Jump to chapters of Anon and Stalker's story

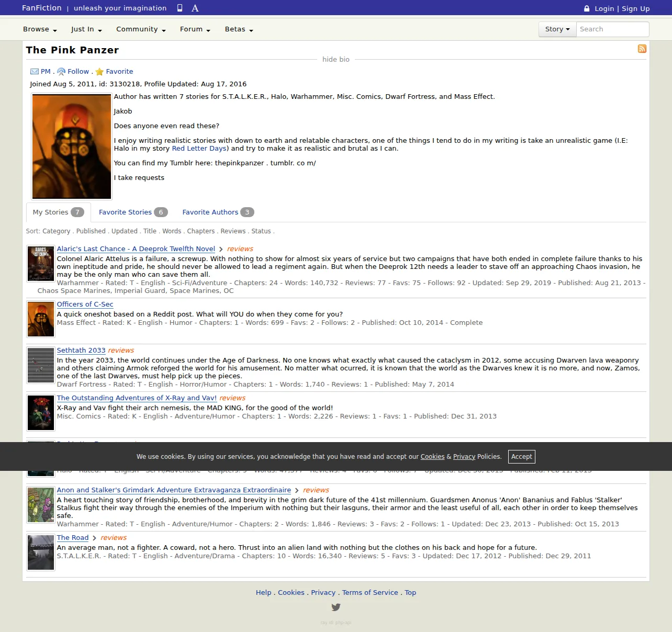(297, 491)
